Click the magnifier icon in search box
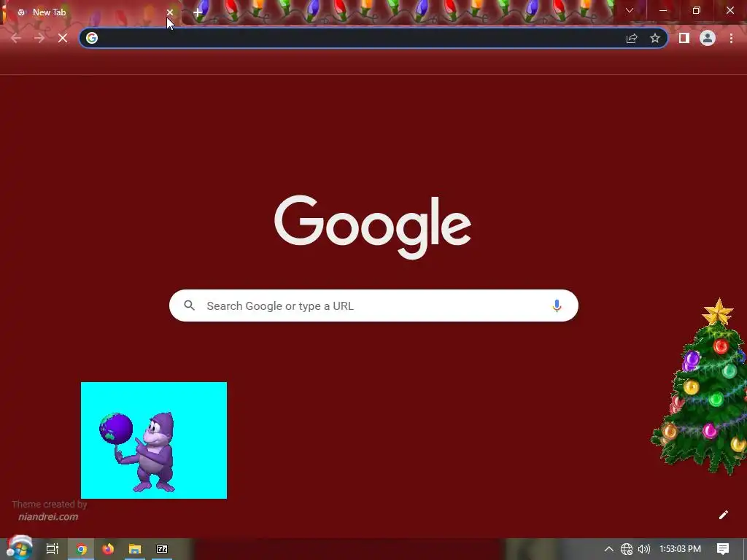The height and width of the screenshot is (560, 747). [x=189, y=306]
